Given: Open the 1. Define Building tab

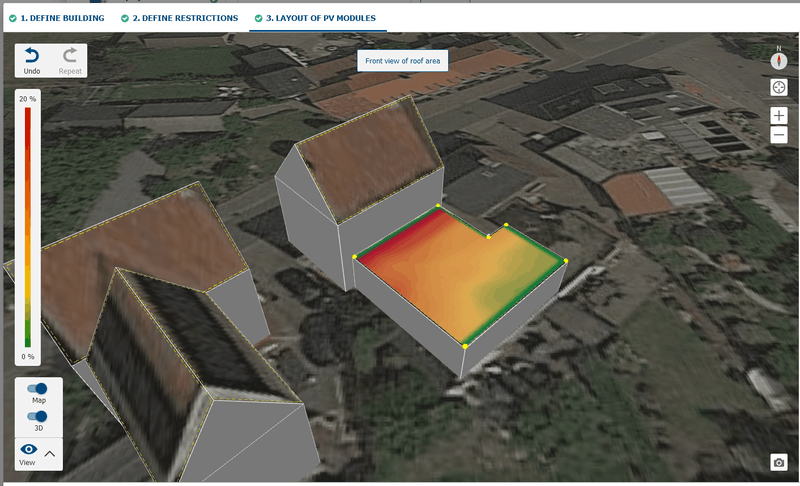Looking at the screenshot, I should click(57, 18).
